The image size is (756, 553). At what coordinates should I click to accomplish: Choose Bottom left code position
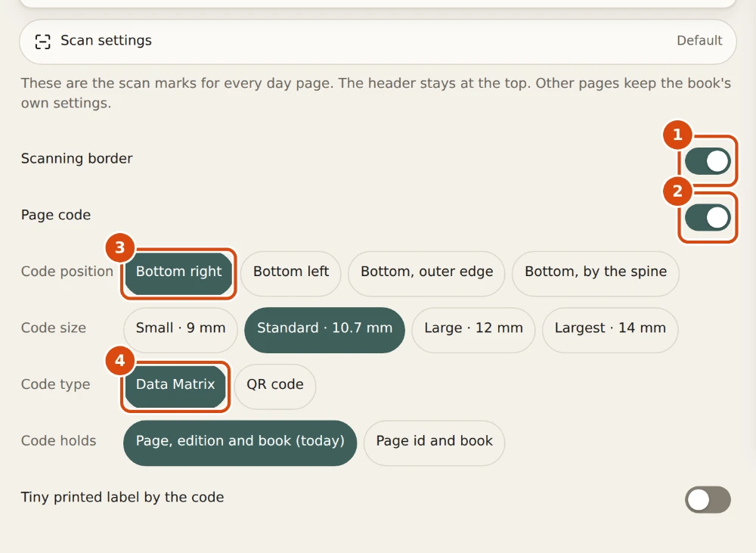pyautogui.click(x=291, y=274)
